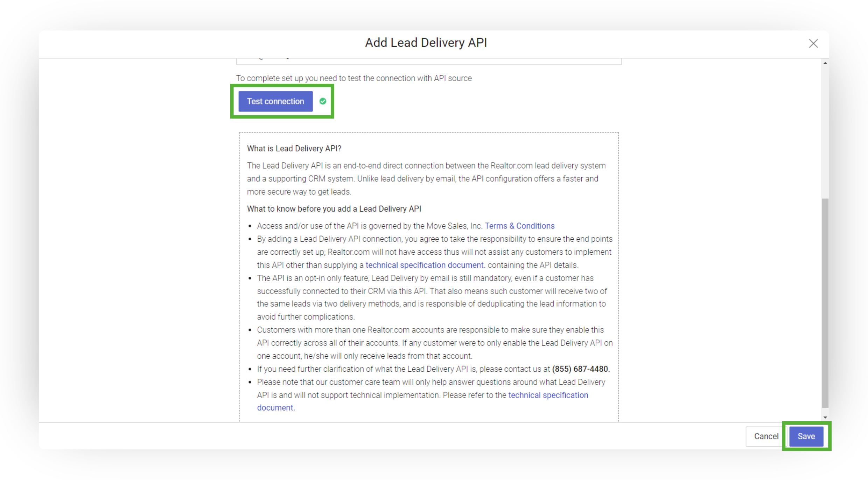Click 'What to know before you add' heading
Viewport: 868px width, 480px height.
(334, 209)
